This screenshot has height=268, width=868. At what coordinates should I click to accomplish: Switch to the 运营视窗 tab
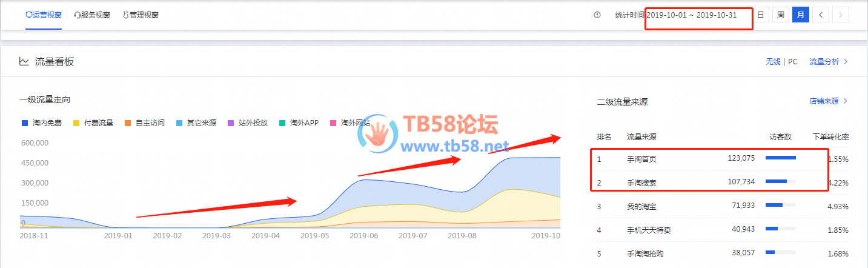point(44,15)
